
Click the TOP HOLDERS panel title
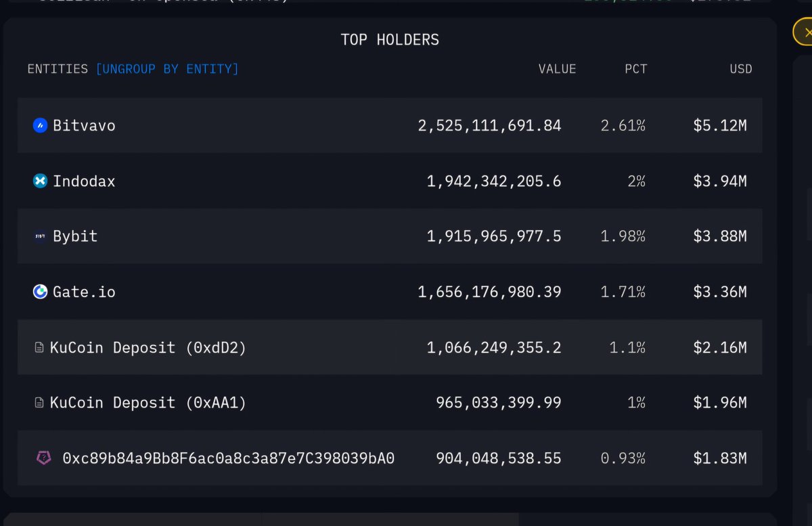point(390,40)
